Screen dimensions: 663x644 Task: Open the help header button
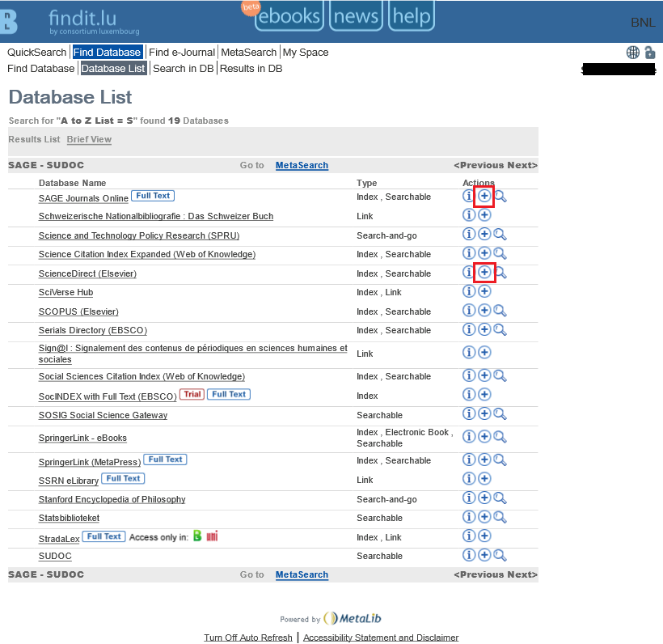pyautogui.click(x=412, y=16)
